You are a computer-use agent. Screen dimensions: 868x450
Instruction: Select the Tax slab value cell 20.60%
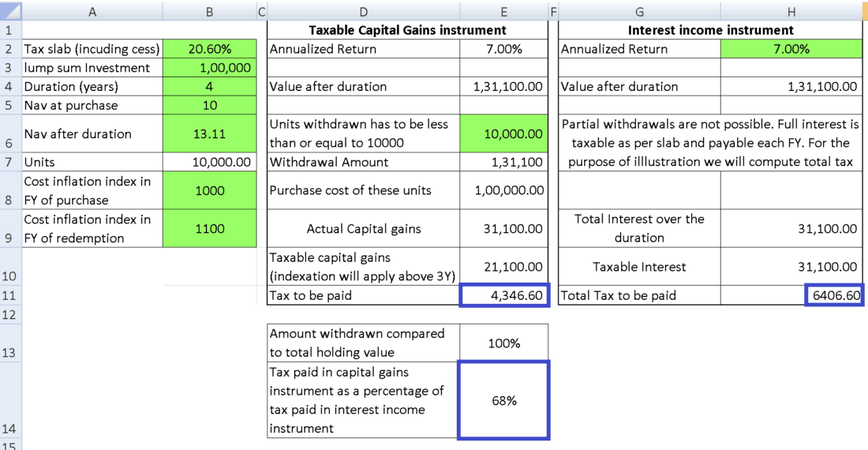coord(210,49)
